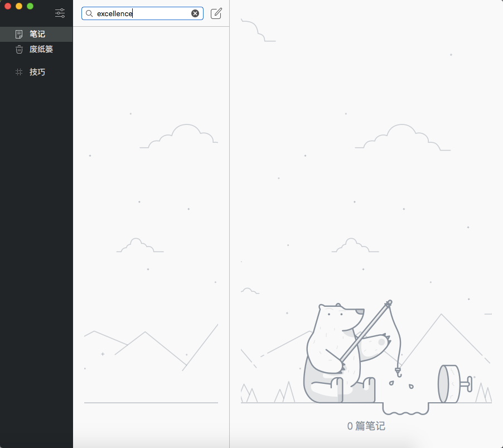Click the hash tag icon beside 技巧
Image resolution: width=503 pixels, height=448 pixels.
click(x=19, y=72)
